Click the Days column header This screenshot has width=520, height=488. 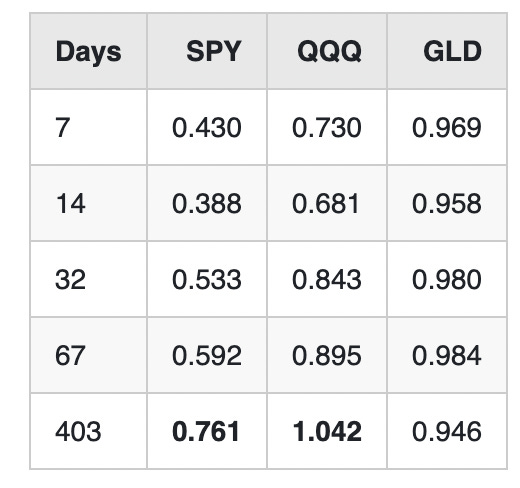click(x=88, y=51)
